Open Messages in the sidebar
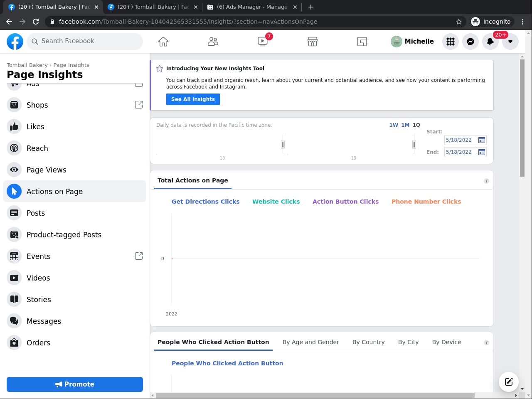This screenshot has height=399, width=532. click(75, 321)
